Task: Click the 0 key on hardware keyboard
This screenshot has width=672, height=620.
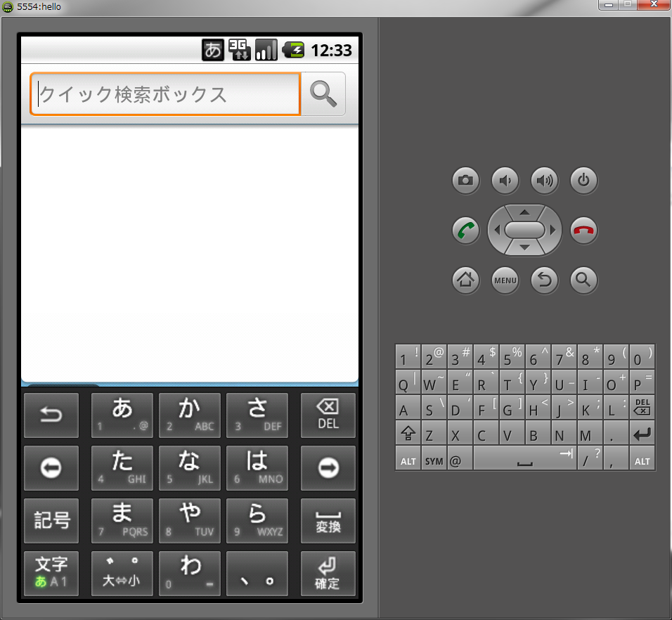Action: [x=642, y=356]
